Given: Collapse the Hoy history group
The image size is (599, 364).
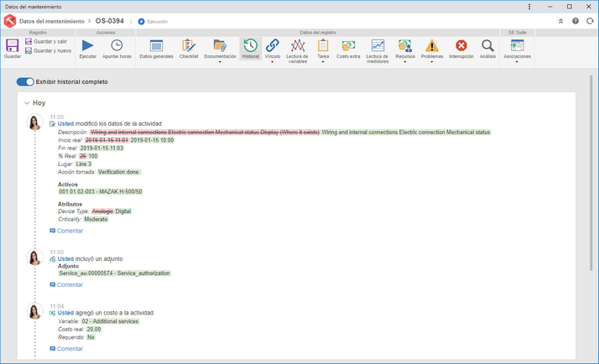Looking at the screenshot, I should 27,103.
